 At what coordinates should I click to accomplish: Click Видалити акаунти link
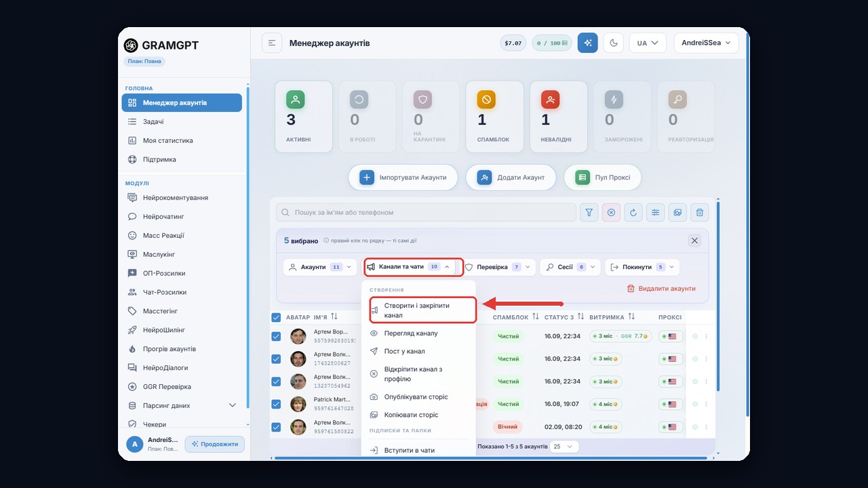tap(661, 288)
